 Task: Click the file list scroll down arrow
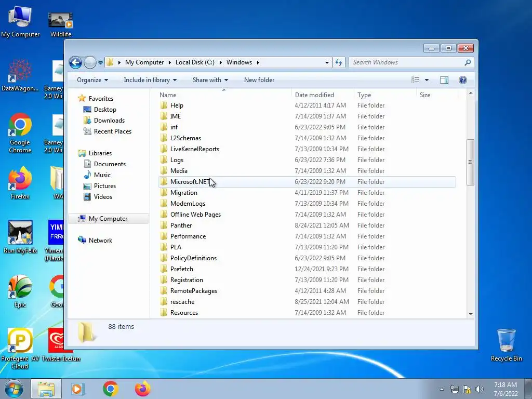471,314
